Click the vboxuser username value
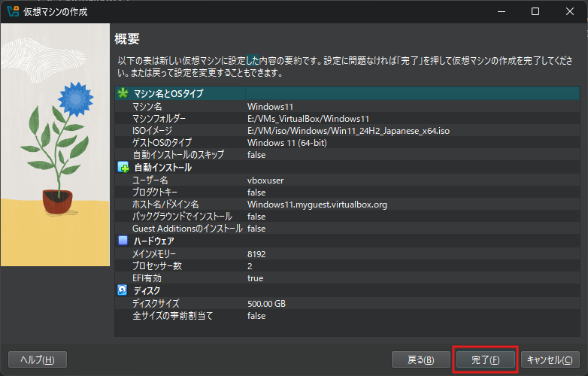Image resolution: width=588 pixels, height=376 pixels. [265, 180]
